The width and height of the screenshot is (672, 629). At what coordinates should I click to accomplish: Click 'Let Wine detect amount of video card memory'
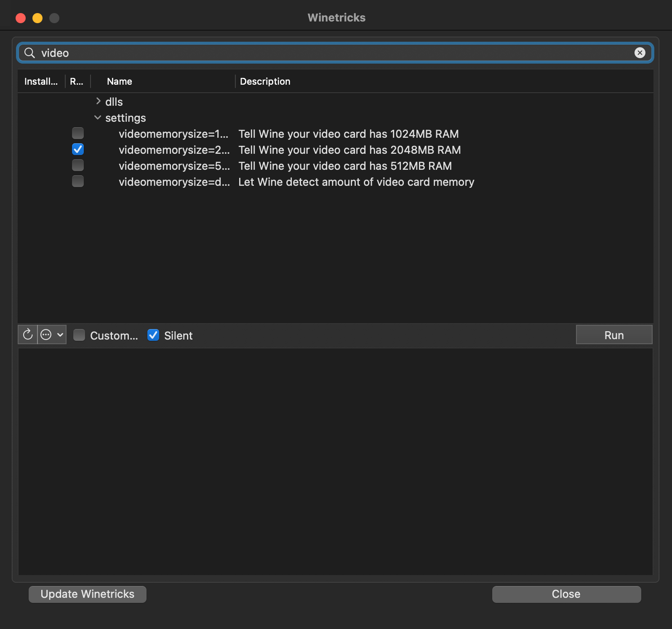tap(356, 182)
